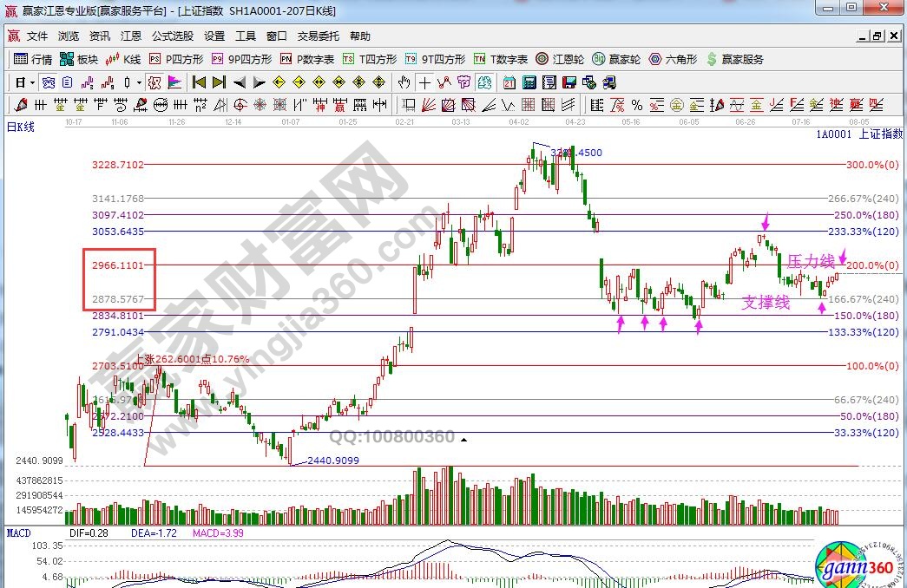Image resolution: width=907 pixels, height=588 pixels.
Task: Open the 江恩 menu in the menu bar
Action: click(x=131, y=36)
